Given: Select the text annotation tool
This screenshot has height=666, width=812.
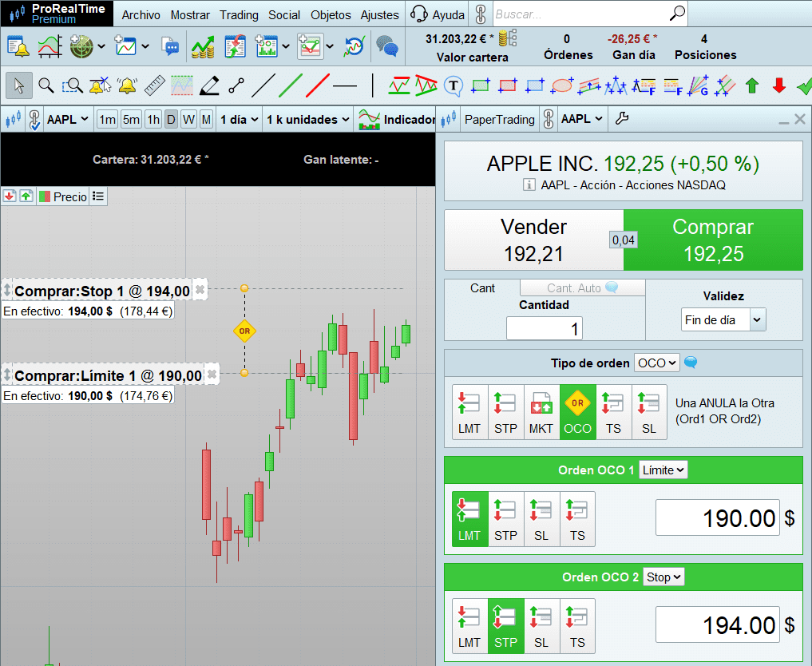Looking at the screenshot, I should click(x=454, y=86).
